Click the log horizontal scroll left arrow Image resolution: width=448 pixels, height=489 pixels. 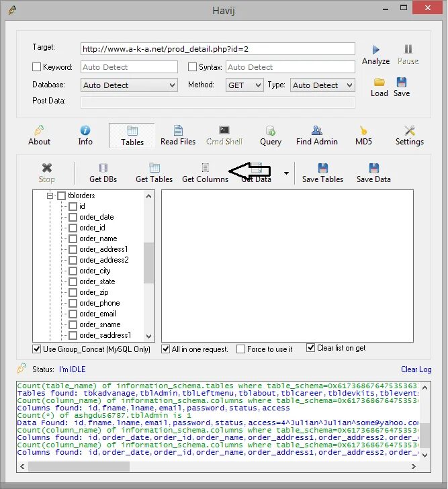pos(22,466)
